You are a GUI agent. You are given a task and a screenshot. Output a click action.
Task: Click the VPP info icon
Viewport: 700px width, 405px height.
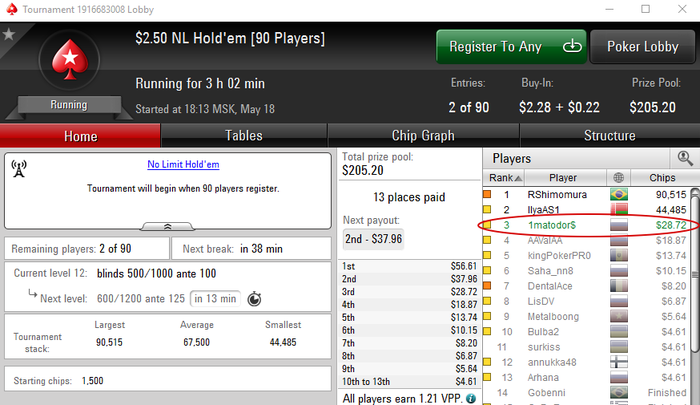[471, 398]
